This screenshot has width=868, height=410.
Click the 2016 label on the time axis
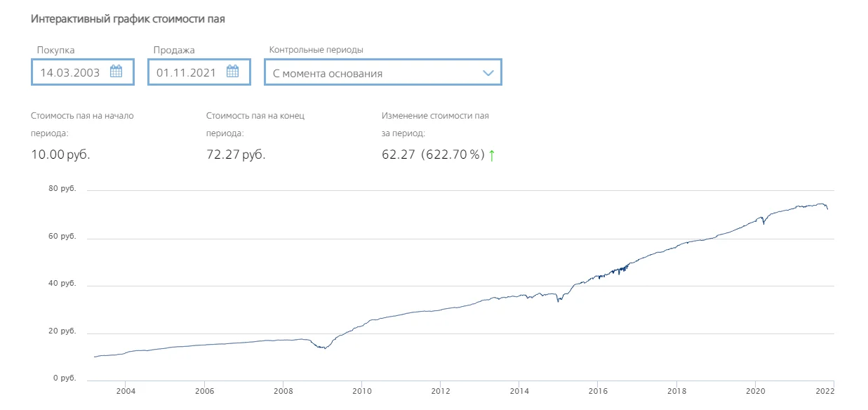(598, 392)
